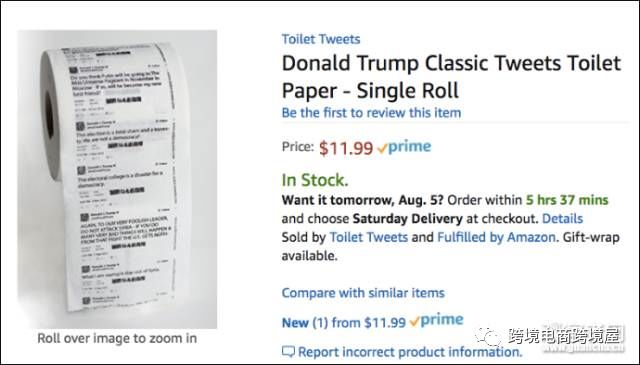
Task: Open the Details link for Saturday Delivery
Action: coord(562,218)
